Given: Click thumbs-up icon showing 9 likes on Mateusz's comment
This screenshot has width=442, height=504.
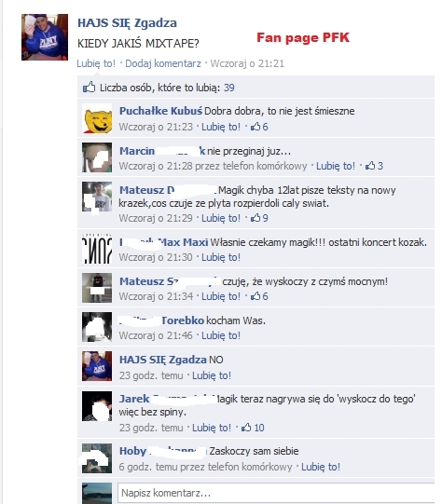Looking at the screenshot, I should 256,218.
